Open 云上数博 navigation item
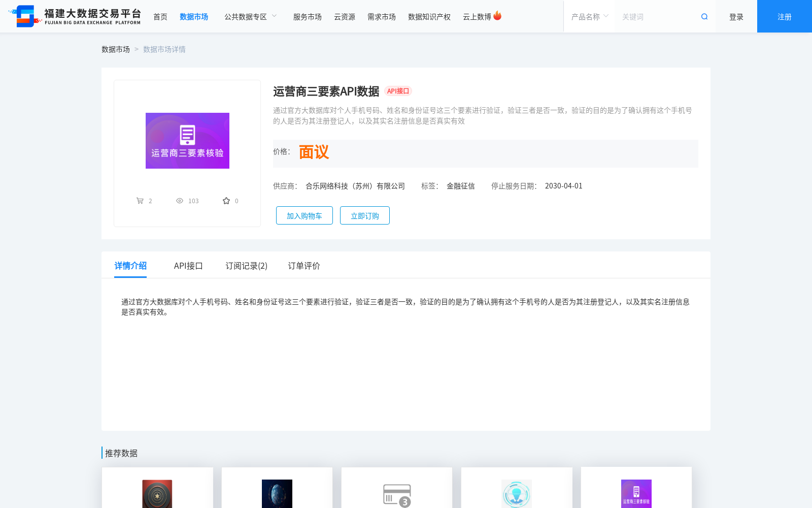This screenshot has width=812, height=508. click(x=477, y=17)
